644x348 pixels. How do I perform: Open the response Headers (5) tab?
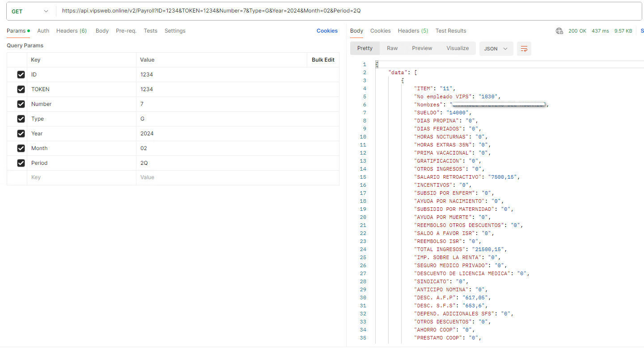(413, 31)
